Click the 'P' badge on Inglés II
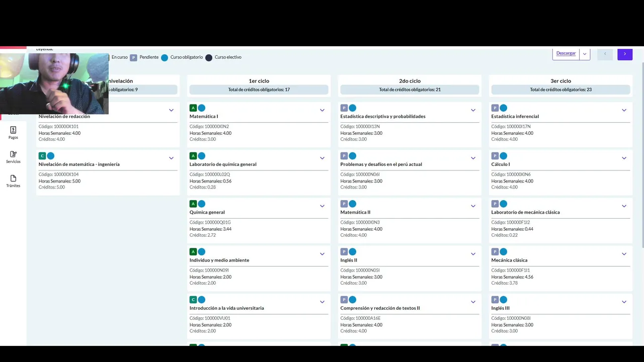This screenshot has height=362, width=644. [x=344, y=252]
